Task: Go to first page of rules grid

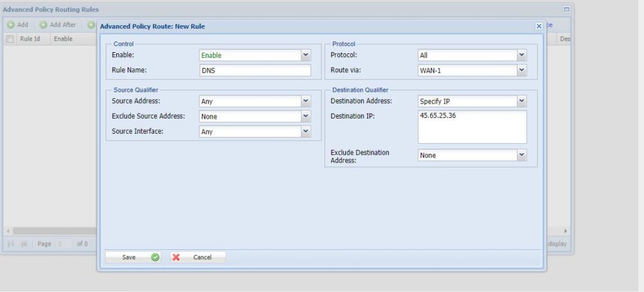Action: (11, 244)
